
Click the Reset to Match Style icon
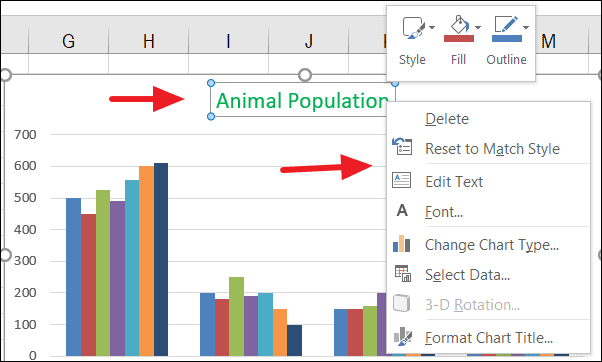coord(402,147)
